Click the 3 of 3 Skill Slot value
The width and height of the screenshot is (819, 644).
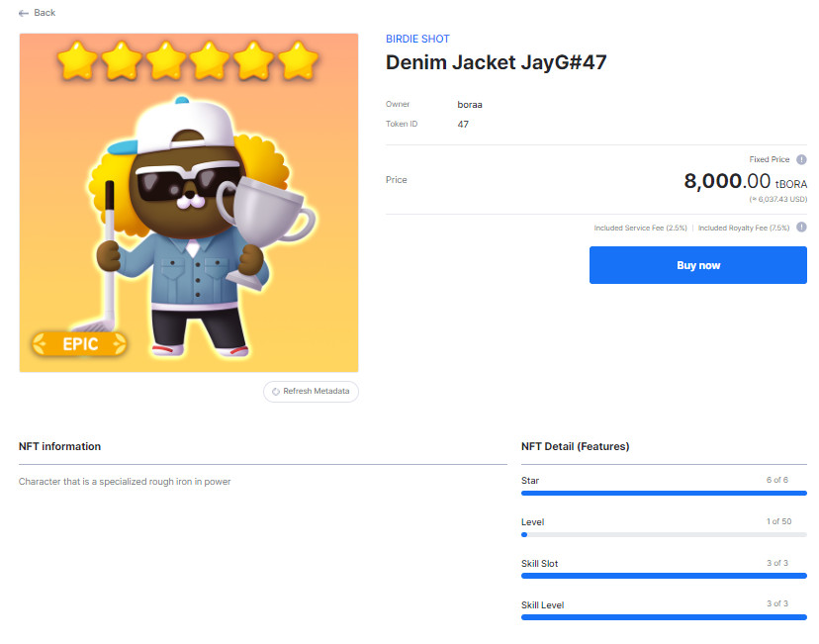click(777, 563)
